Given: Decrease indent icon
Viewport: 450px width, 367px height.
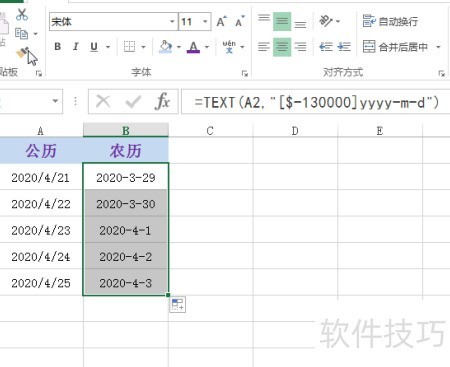Looking at the screenshot, I should point(326,47).
